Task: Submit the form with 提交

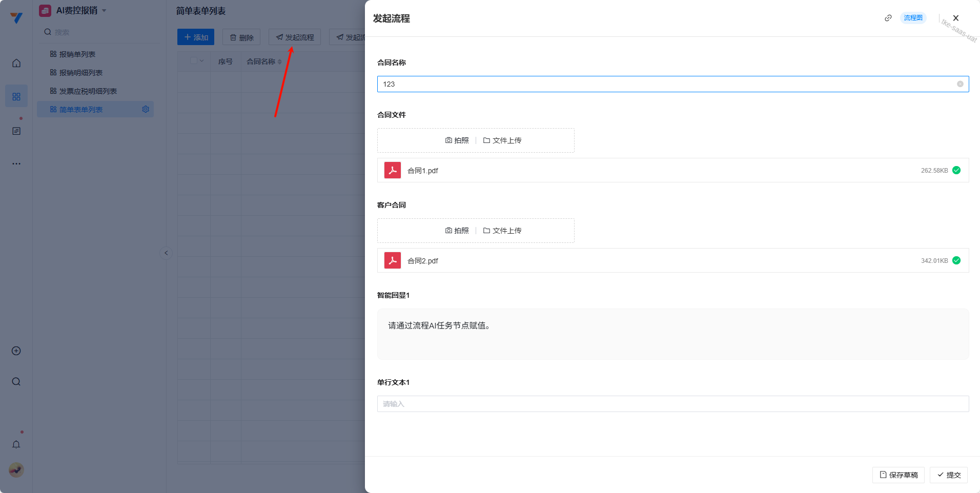Action: pos(949,475)
